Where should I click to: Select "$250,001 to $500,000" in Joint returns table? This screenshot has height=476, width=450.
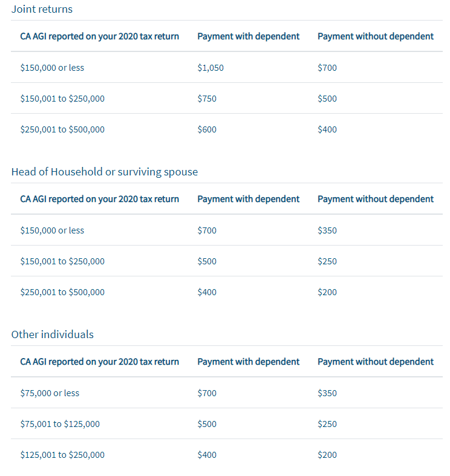click(x=62, y=129)
